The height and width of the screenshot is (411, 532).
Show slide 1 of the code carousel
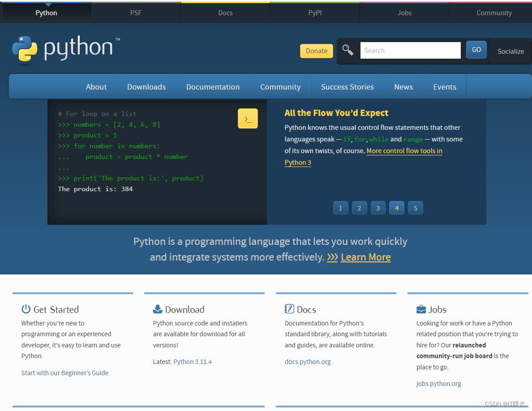coord(341,208)
